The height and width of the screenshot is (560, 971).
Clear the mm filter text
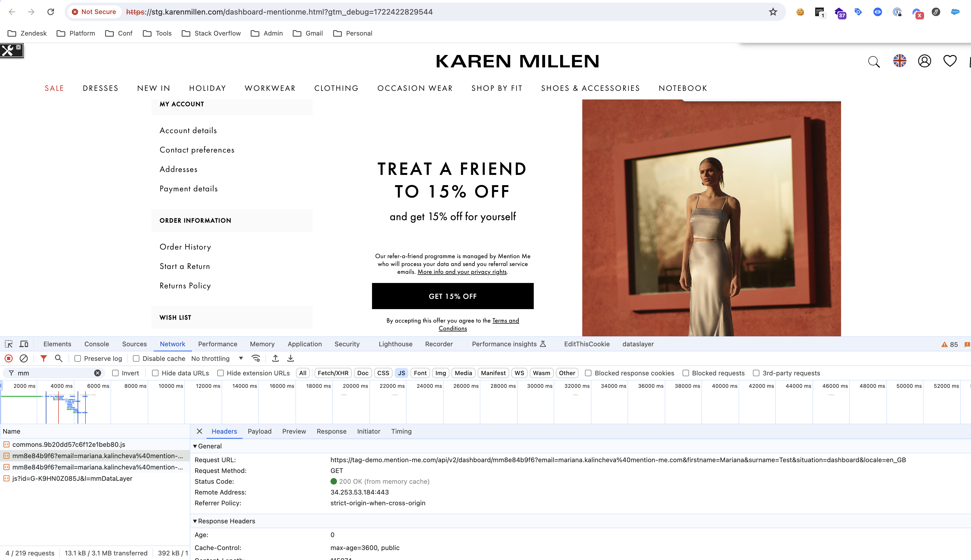coord(98,373)
